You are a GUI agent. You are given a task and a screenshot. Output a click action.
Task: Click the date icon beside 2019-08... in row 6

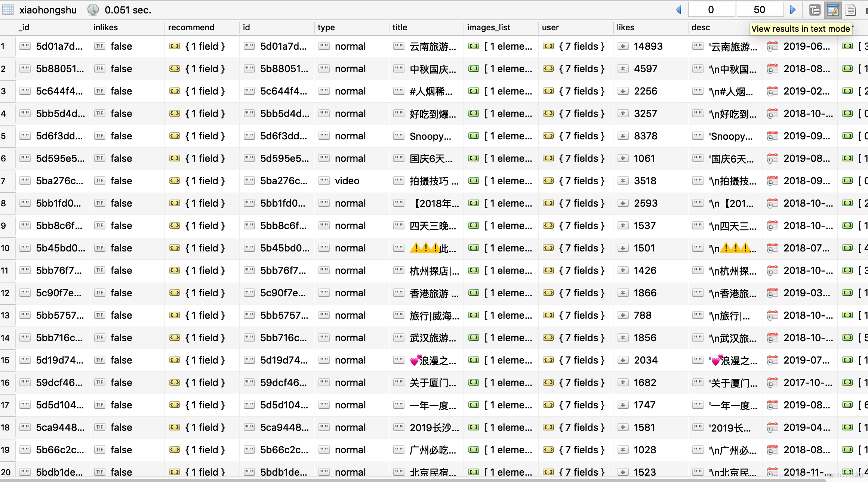point(772,158)
